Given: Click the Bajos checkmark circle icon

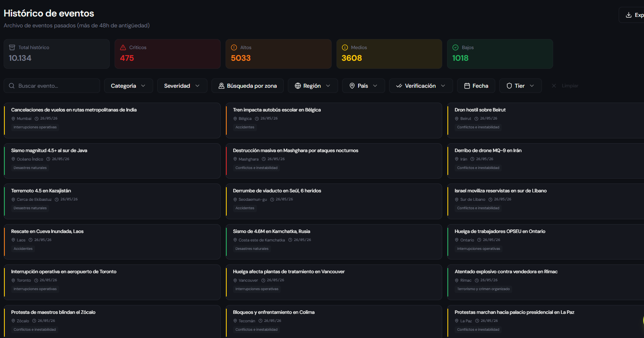Looking at the screenshot, I should pos(455,47).
